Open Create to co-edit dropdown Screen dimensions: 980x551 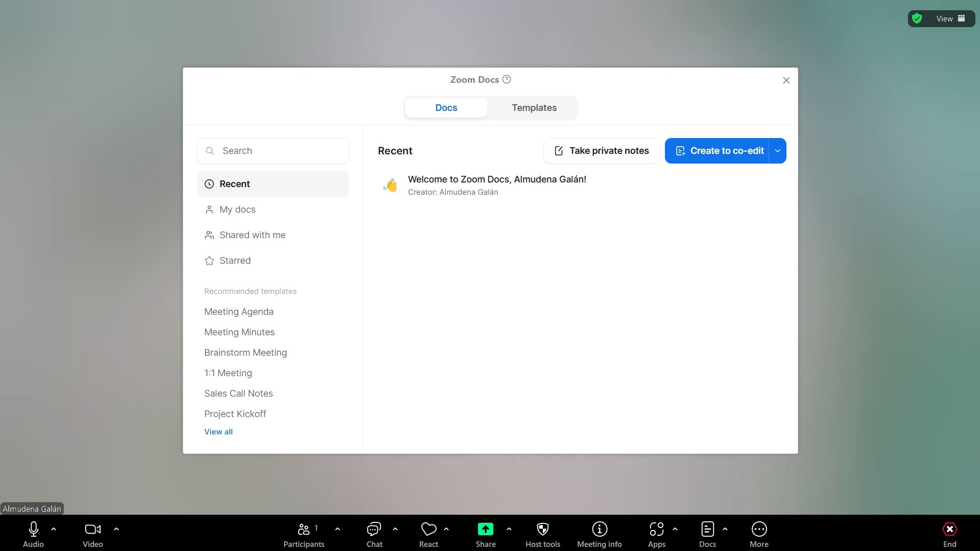point(777,150)
